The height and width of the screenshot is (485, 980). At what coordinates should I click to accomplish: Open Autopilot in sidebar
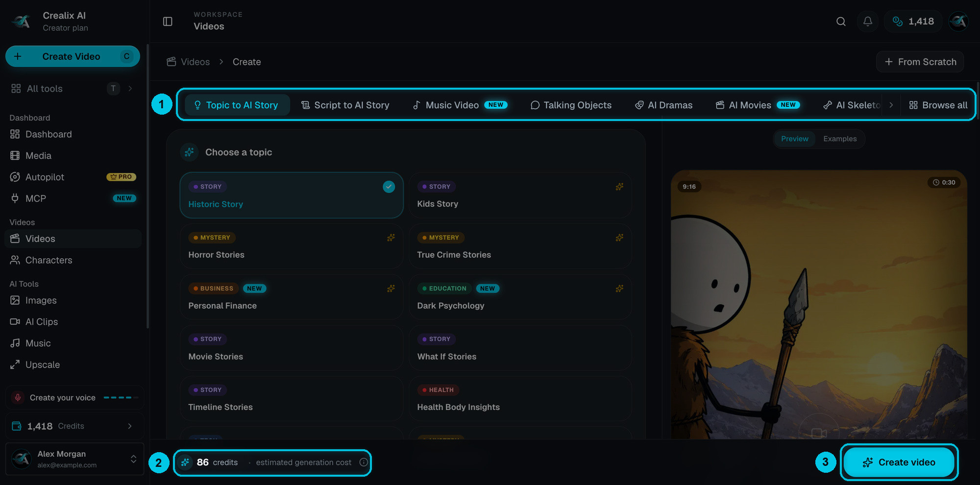tap(73, 177)
